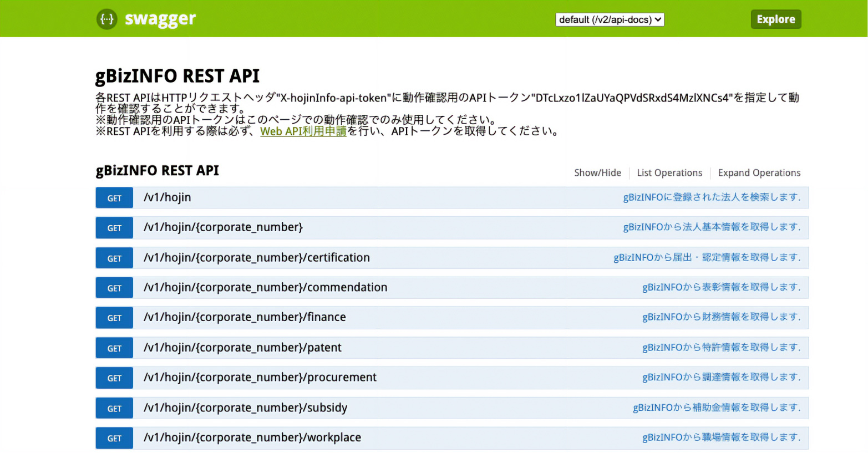Click GET badge of commendation endpoint
Image resolution: width=868 pixels, height=453 pixels.
[114, 288]
